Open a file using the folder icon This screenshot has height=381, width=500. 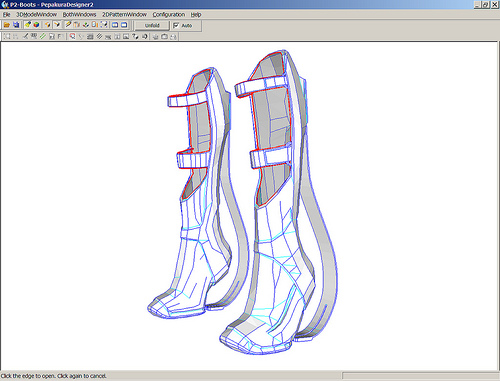click(x=7, y=25)
